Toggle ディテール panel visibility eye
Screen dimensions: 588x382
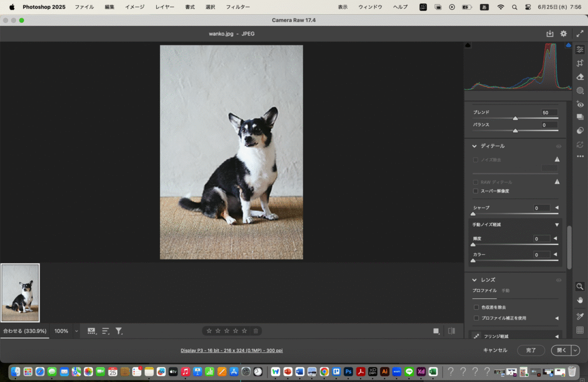click(558, 146)
